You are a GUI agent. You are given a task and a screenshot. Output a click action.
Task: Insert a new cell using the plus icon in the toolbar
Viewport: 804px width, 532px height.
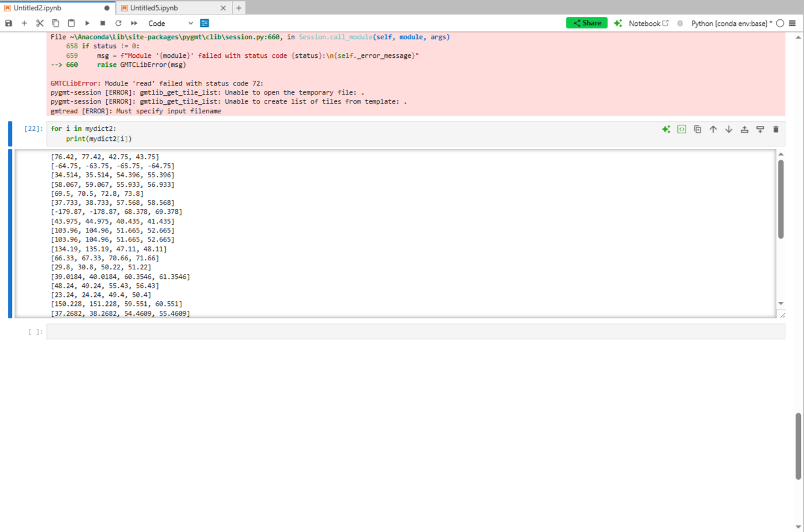tap(24, 23)
